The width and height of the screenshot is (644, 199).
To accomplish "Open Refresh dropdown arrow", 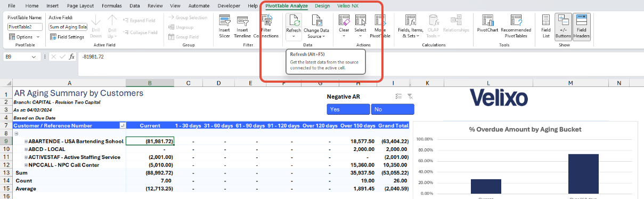I will (294, 37).
